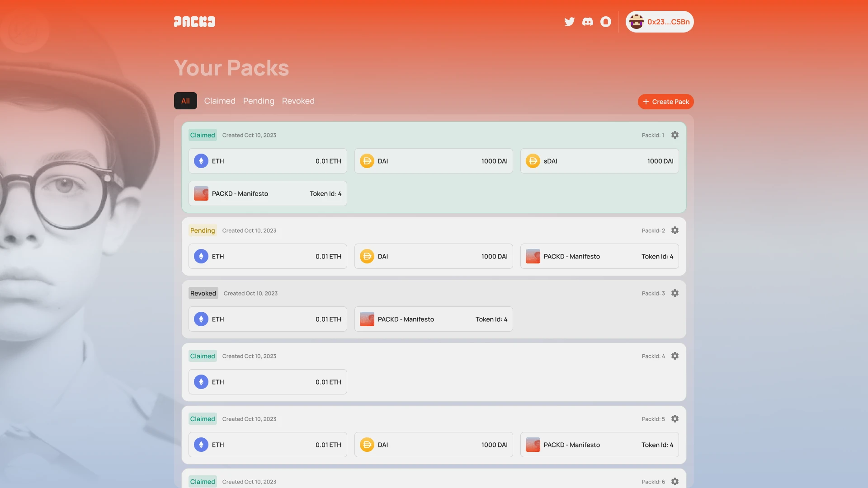The width and height of the screenshot is (868, 488).
Task: Click the Twitter social icon in navbar
Action: [x=569, y=21]
